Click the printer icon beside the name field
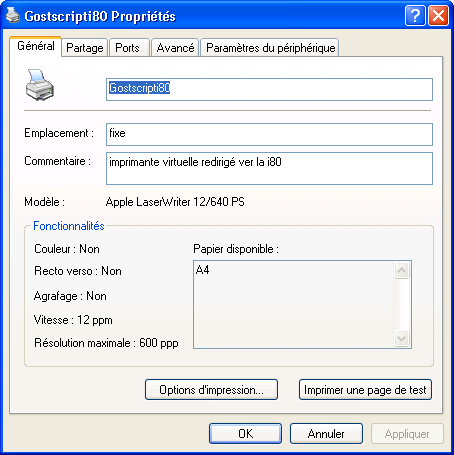The height and width of the screenshot is (455, 454). coord(40,85)
